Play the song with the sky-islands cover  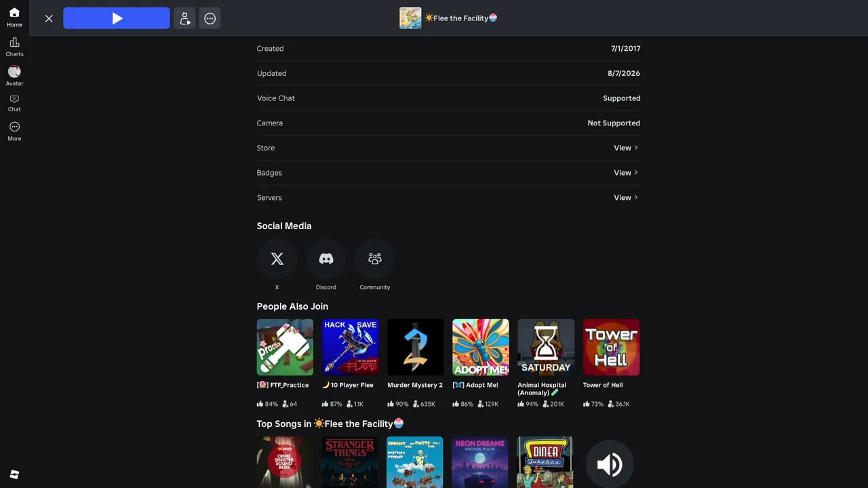click(415, 462)
